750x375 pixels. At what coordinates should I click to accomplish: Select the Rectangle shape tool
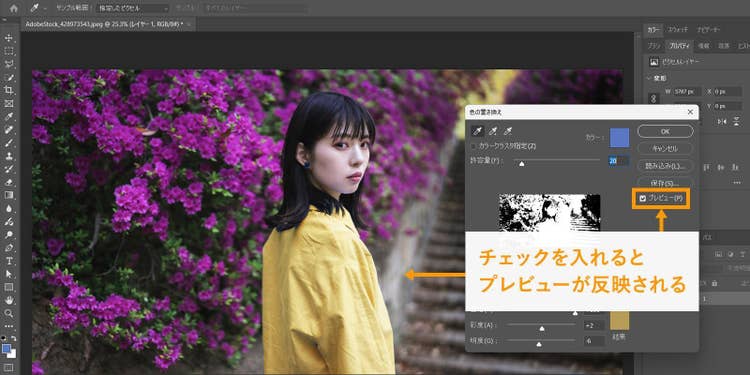(9, 287)
